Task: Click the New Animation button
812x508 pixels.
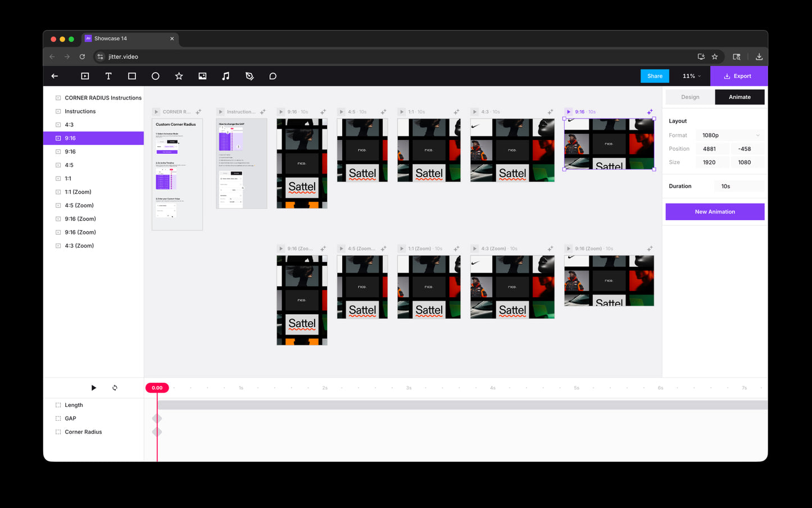Action: pos(715,212)
